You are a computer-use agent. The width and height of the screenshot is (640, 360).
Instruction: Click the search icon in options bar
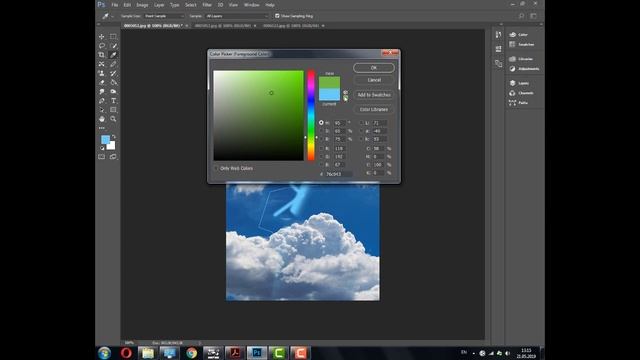point(521,16)
